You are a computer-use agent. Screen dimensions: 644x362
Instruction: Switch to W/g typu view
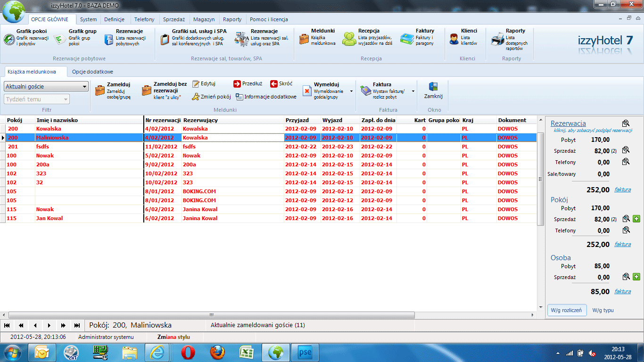(603, 310)
